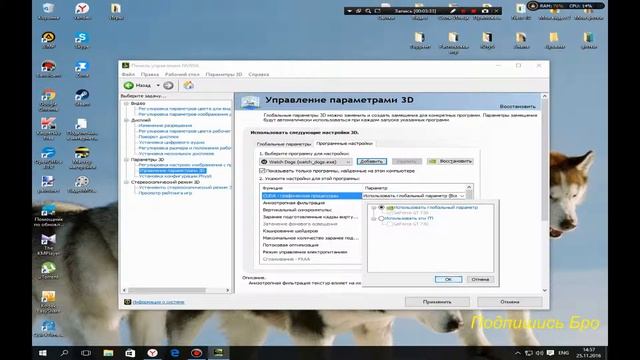Switch to Глобальные параметры tab
Image resolution: width=640 pixels, height=360 pixels.
pyautogui.click(x=284, y=144)
